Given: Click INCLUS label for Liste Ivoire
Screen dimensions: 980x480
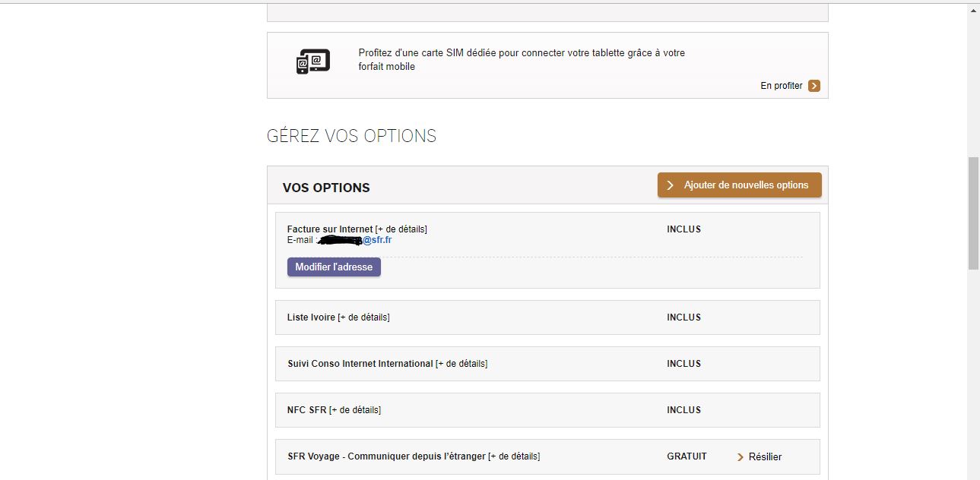Looking at the screenshot, I should 682,317.
